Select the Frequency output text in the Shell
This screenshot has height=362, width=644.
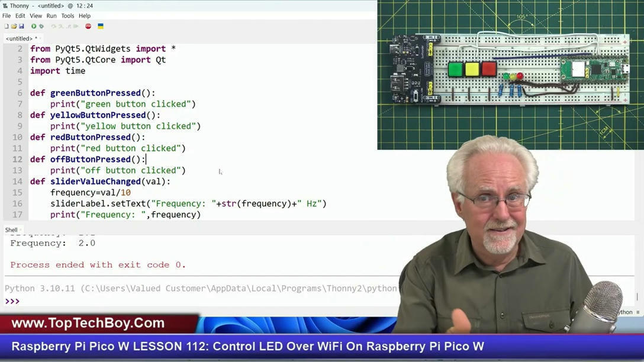click(53, 243)
